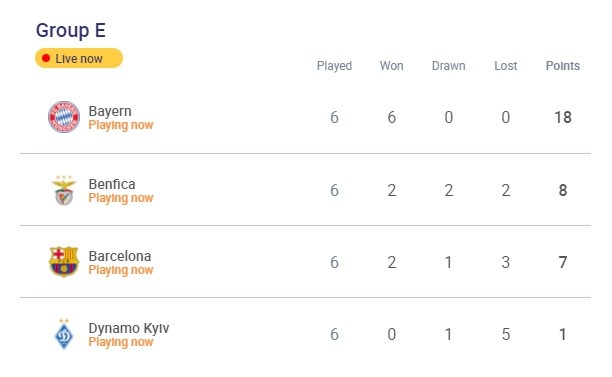
Task: Click Bayern's 18 points value
Action: 563,117
